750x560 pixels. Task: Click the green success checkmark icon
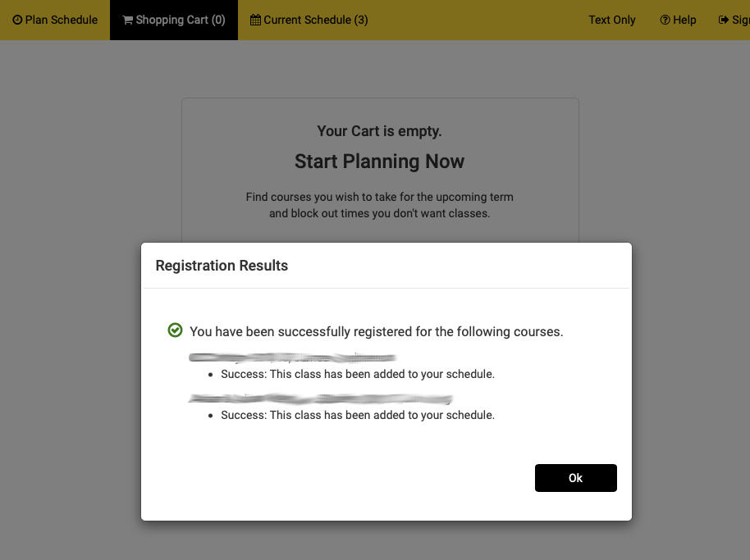(x=175, y=330)
